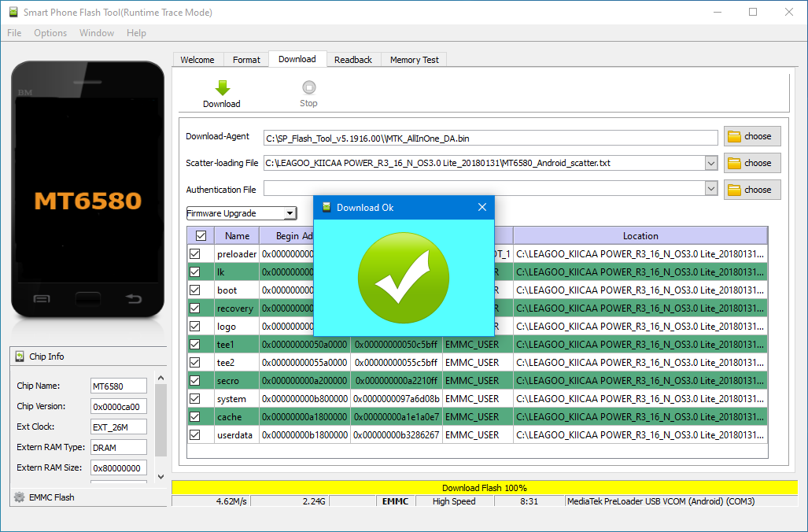
Task: Open the Help menu
Action: point(137,33)
